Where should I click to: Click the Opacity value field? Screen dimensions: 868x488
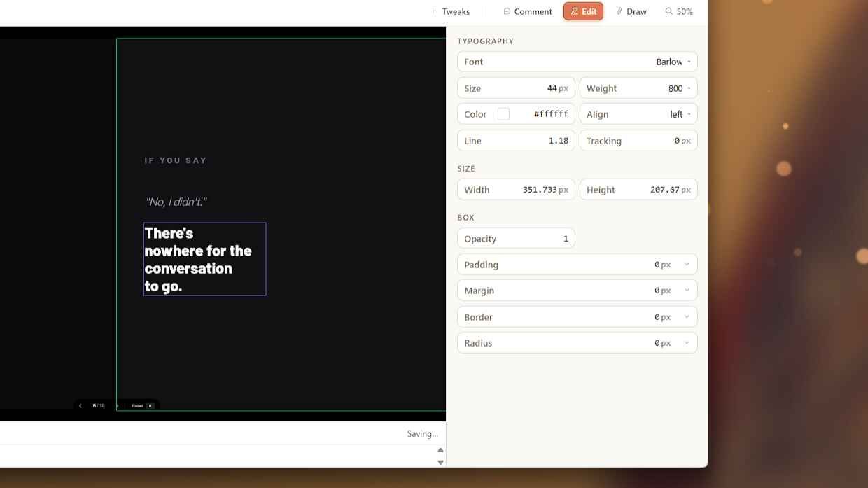516,239
